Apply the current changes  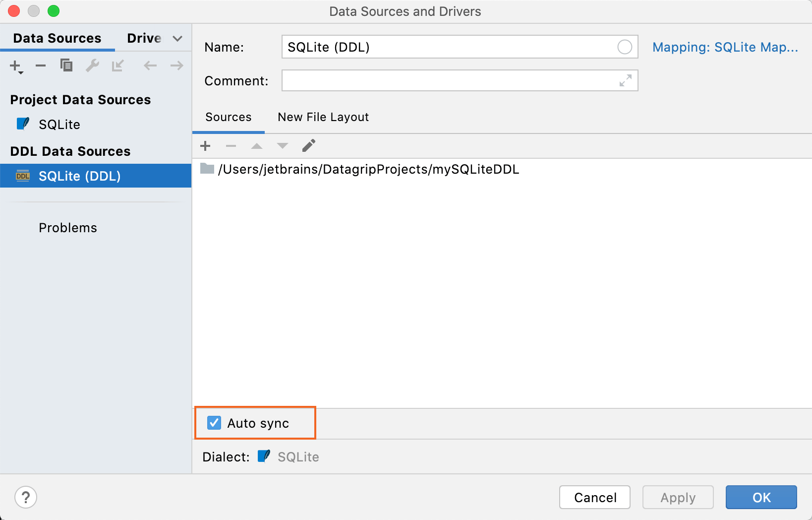pos(678,497)
